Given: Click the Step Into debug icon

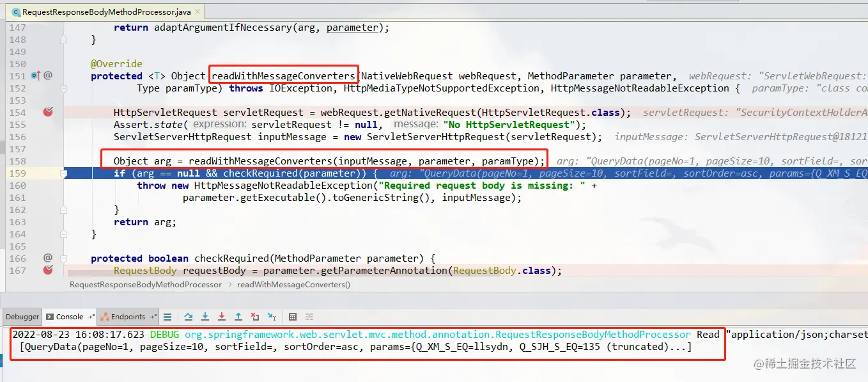Looking at the screenshot, I should [x=205, y=317].
